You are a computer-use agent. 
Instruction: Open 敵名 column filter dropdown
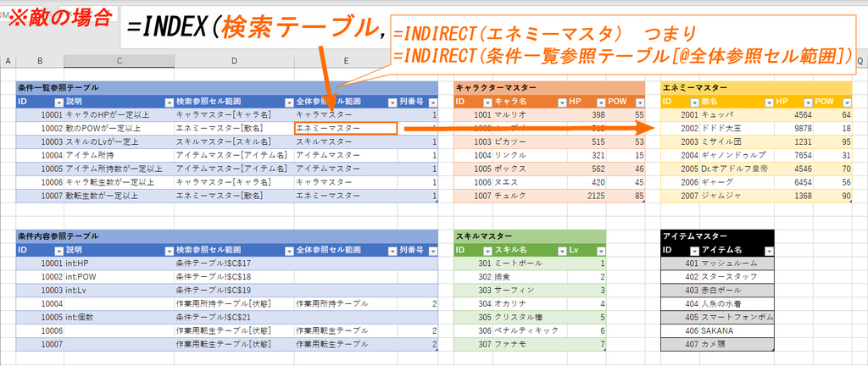coord(768,102)
